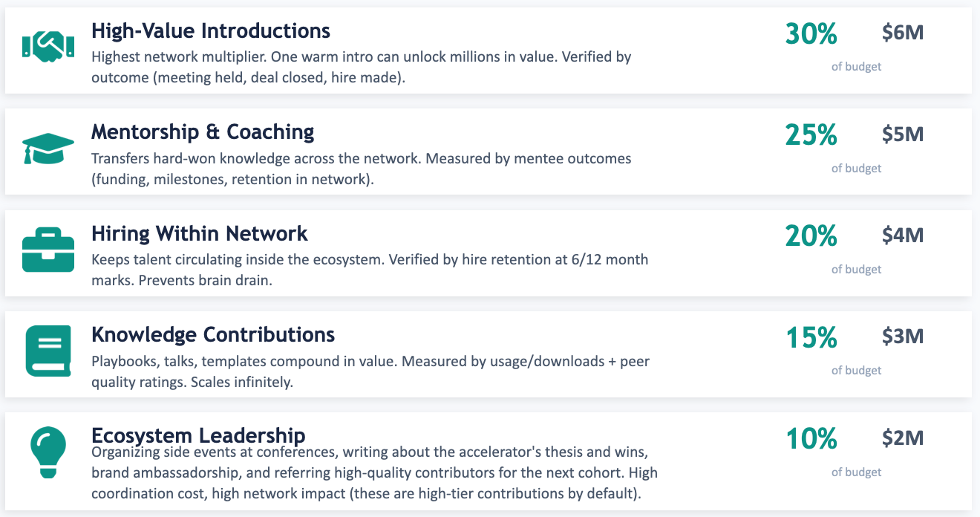
Task: Click the book Knowledge Contributions icon
Action: tap(48, 350)
